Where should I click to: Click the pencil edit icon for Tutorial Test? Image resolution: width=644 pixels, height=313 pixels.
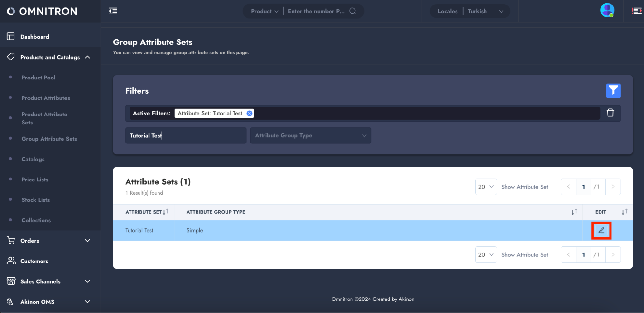point(601,230)
